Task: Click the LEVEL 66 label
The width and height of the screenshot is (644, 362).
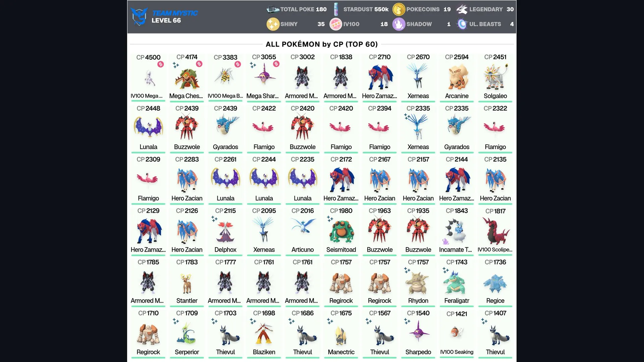Action: tap(166, 20)
